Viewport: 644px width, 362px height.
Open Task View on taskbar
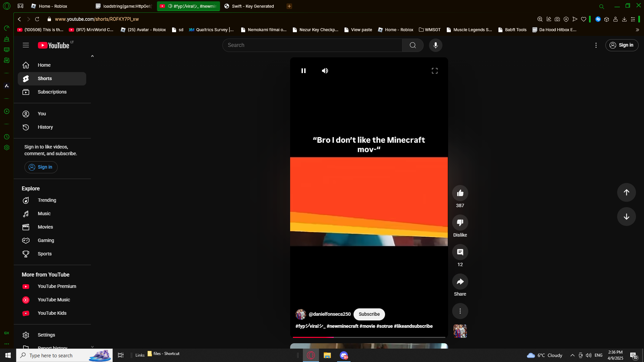coord(121,355)
